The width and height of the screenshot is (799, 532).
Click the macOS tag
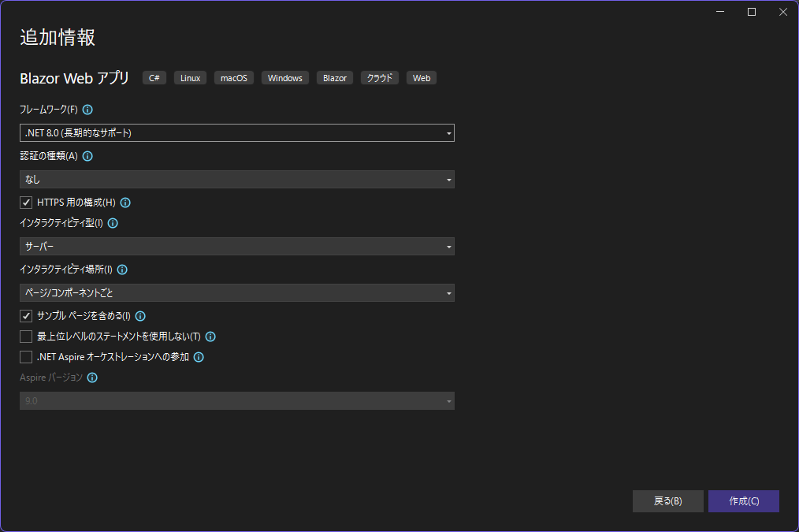[234, 78]
